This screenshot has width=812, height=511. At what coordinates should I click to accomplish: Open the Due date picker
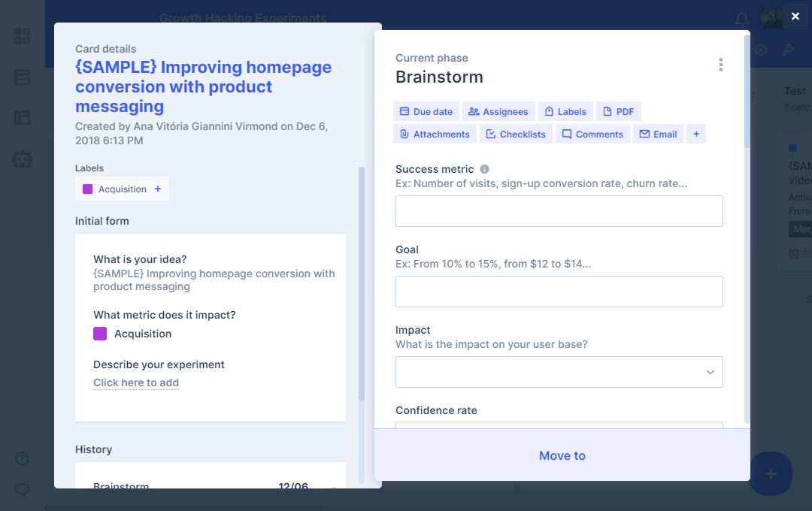[426, 112]
